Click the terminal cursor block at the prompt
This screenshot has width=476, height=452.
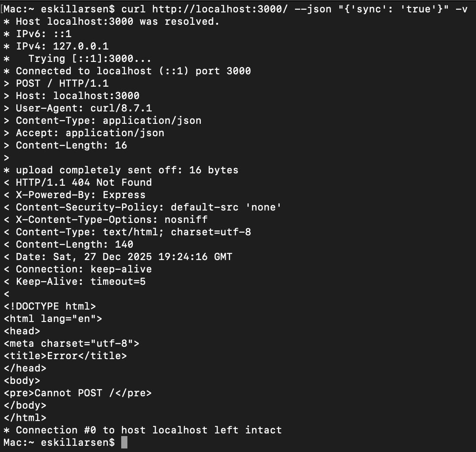coord(124,442)
